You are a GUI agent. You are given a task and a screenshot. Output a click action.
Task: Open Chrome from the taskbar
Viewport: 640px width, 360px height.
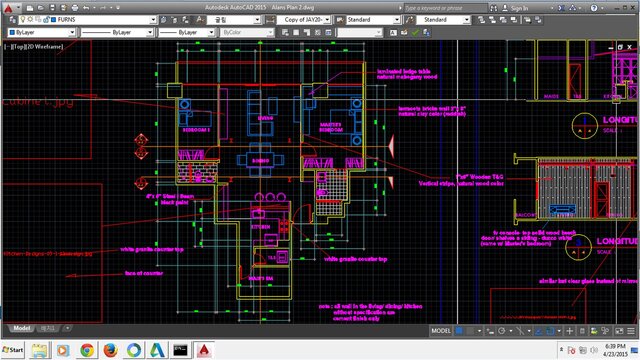tap(87, 350)
